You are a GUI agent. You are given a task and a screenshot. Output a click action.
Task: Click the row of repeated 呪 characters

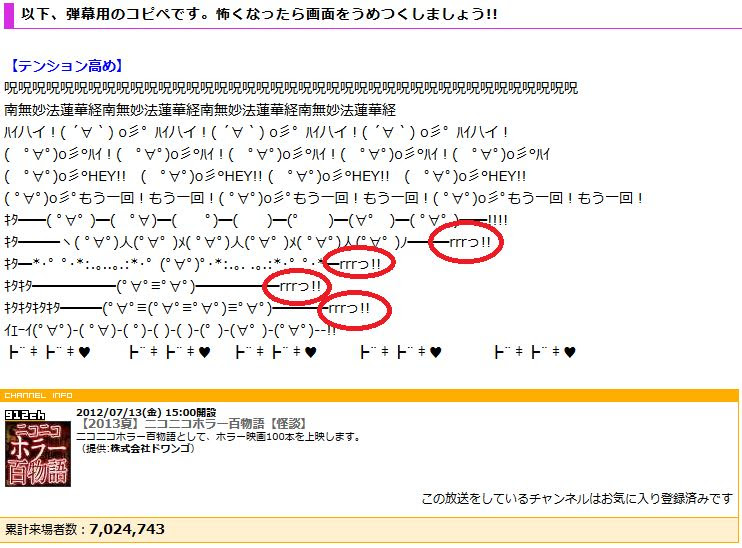pyautogui.click(x=291, y=88)
